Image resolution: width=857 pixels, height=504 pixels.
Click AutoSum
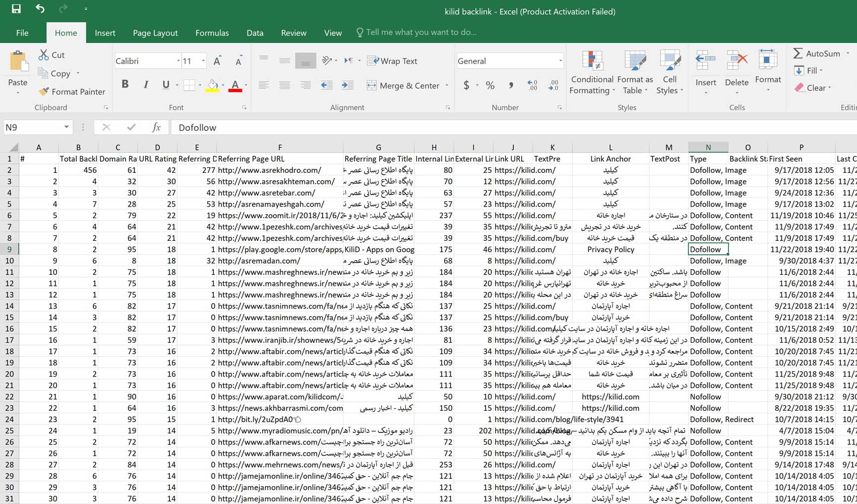point(817,53)
